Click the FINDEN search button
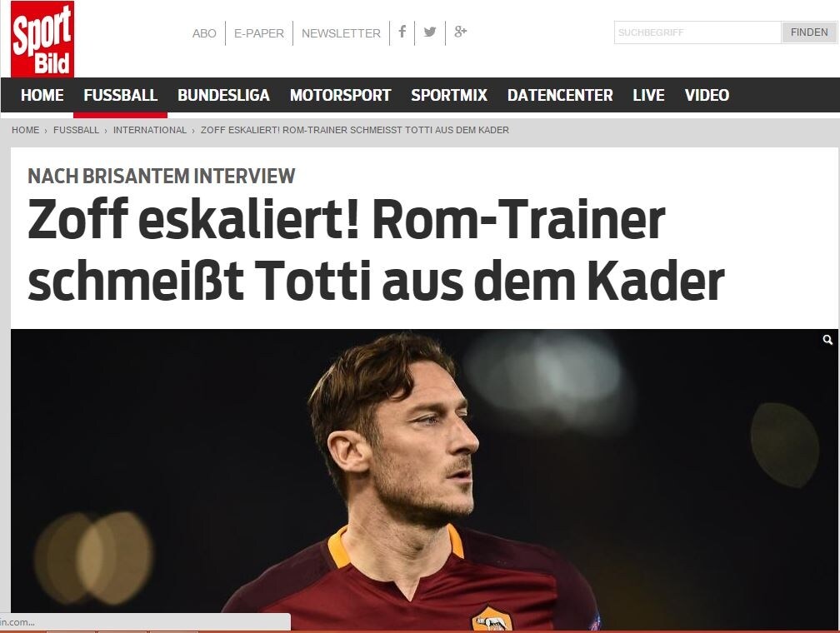Screen dimensions: 840x633 (x=809, y=32)
